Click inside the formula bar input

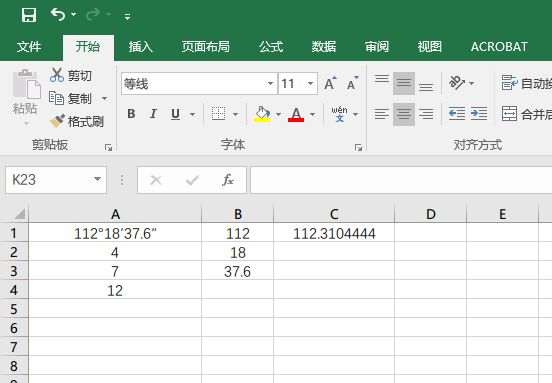[401, 180]
